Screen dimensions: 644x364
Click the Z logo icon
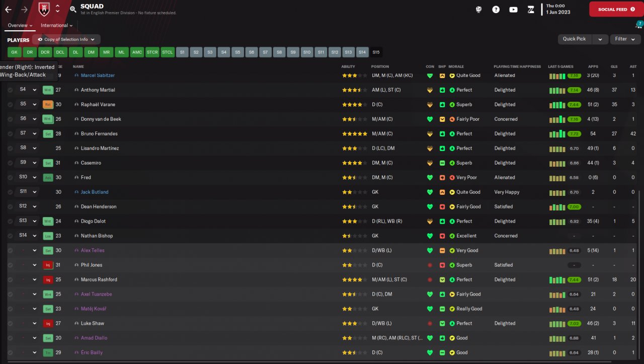530,10
